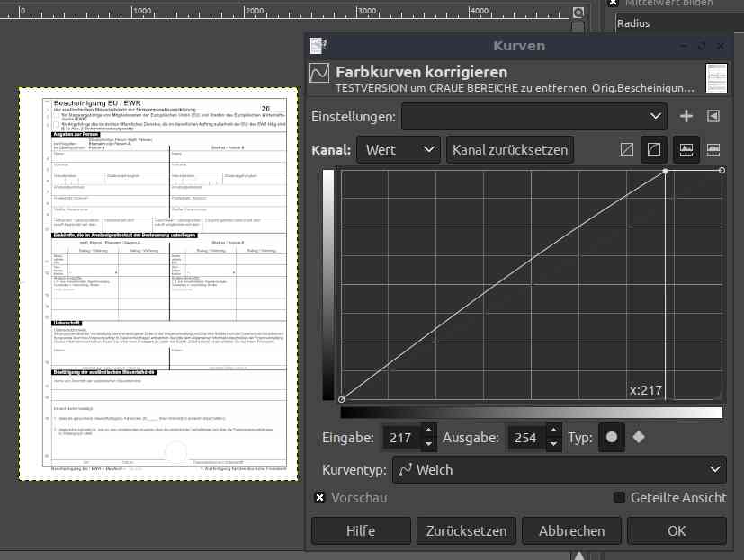Click the plus icon to save settings
The image size is (744, 560).
[x=686, y=116]
